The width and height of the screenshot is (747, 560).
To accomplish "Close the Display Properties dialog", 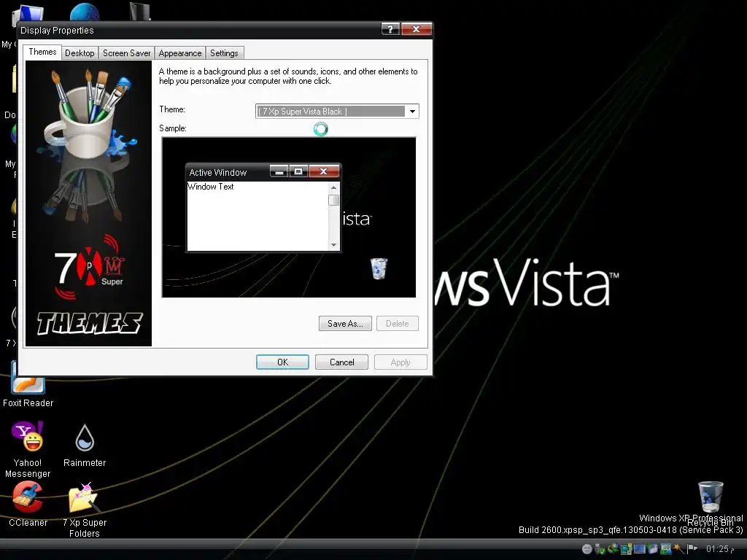I will tap(416, 29).
